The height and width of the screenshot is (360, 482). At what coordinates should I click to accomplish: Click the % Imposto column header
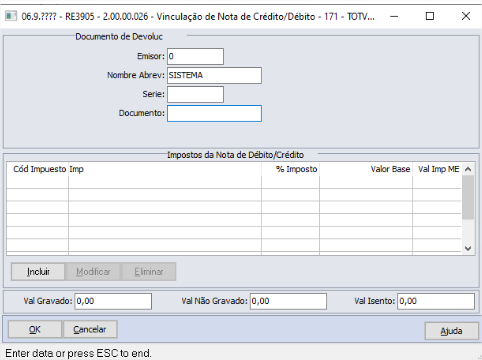click(x=290, y=169)
